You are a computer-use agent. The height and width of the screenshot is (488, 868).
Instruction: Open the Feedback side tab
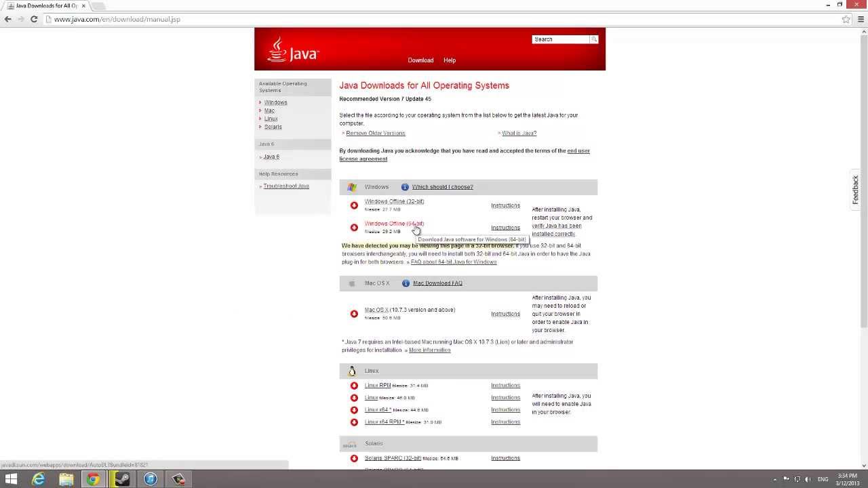[856, 190]
